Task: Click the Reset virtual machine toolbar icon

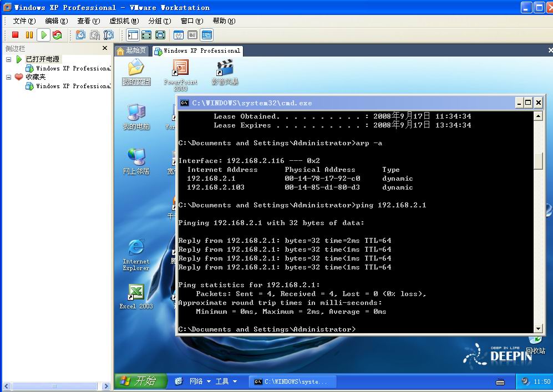Action: click(x=57, y=34)
